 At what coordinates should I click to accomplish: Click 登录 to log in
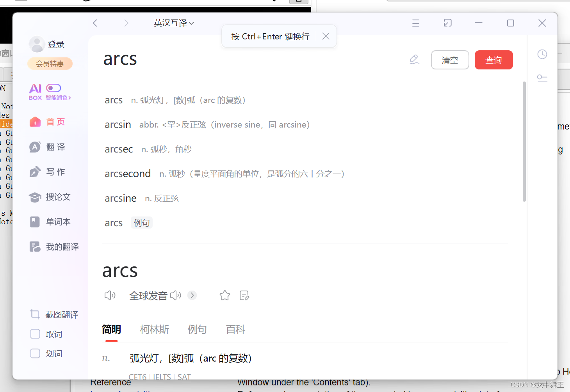click(56, 44)
